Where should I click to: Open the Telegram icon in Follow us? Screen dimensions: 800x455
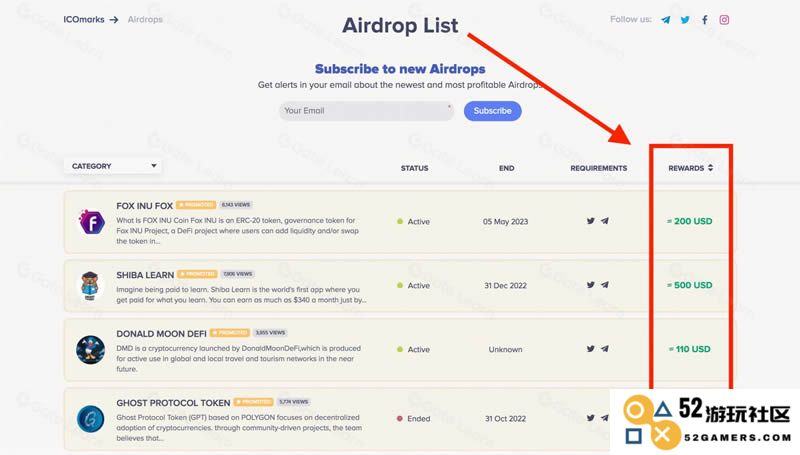pos(665,20)
